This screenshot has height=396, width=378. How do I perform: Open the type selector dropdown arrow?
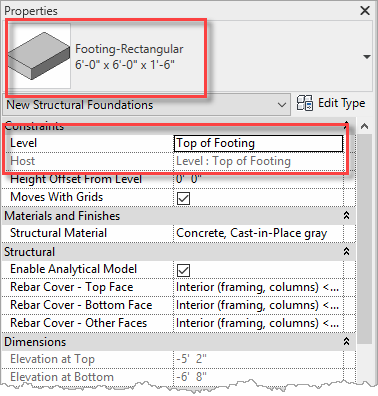point(367,57)
